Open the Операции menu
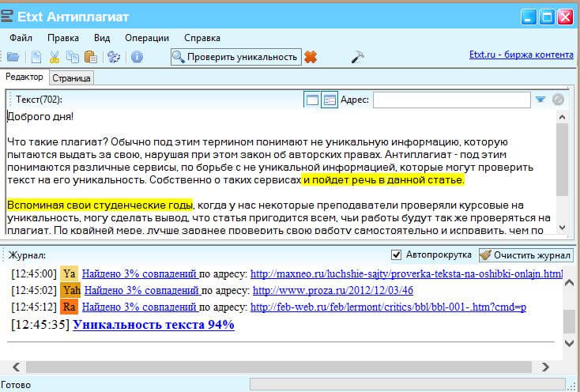 click(147, 37)
